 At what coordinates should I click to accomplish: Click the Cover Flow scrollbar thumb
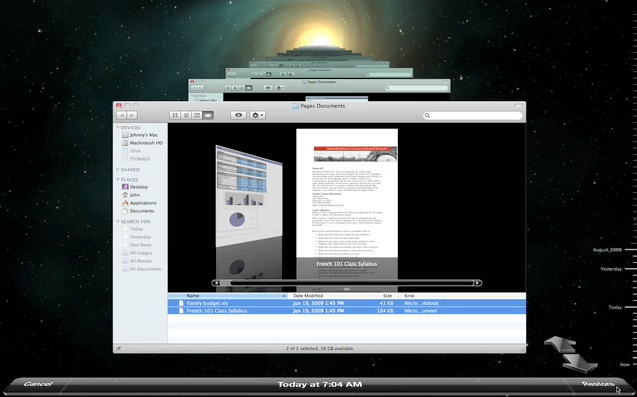(x=225, y=283)
